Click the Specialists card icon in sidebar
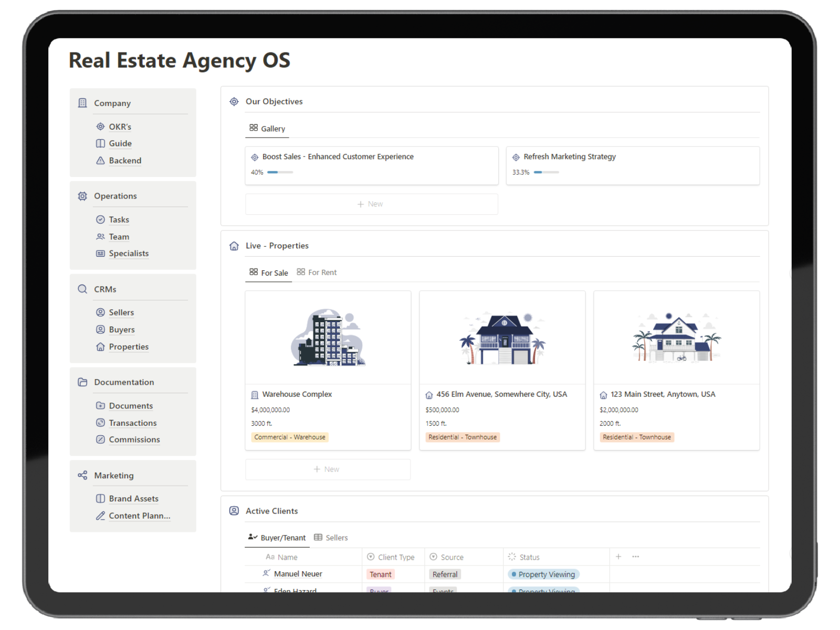The width and height of the screenshot is (840, 630). (100, 254)
